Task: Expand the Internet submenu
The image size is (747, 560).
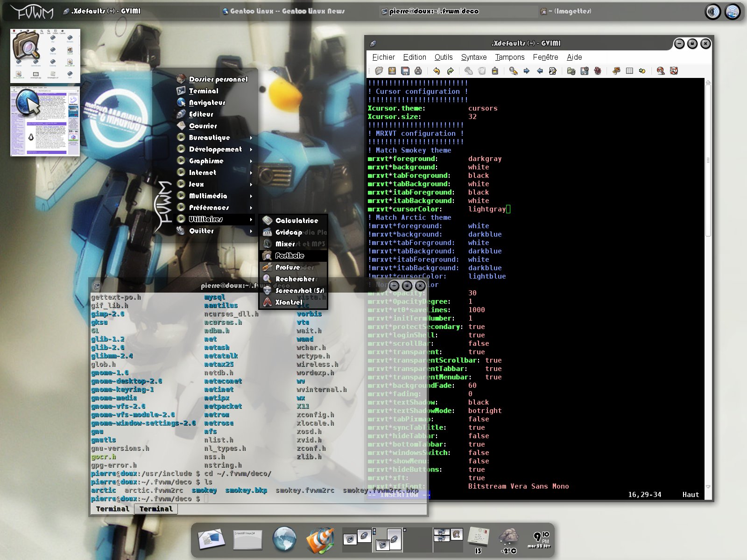Action: tap(215, 173)
